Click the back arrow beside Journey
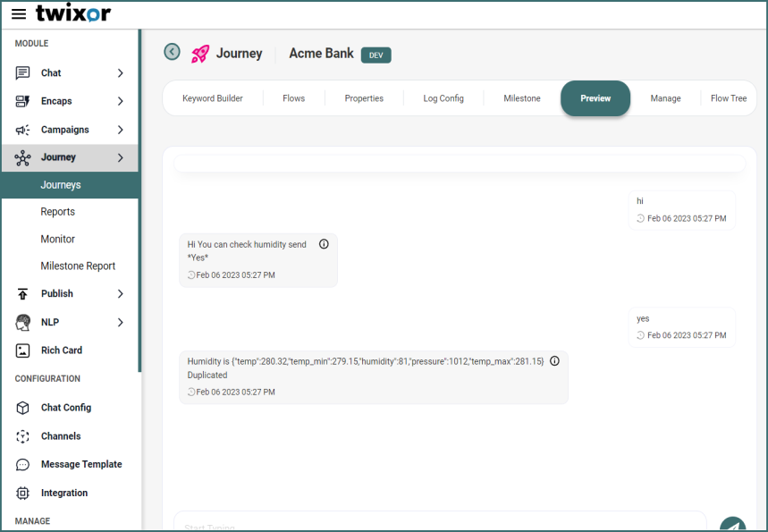 coord(173,53)
